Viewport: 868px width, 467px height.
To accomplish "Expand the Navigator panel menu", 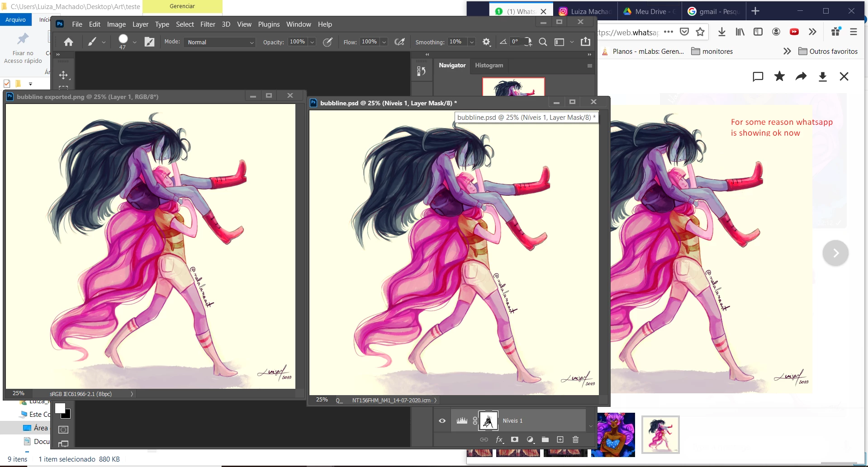I will 589,66.
